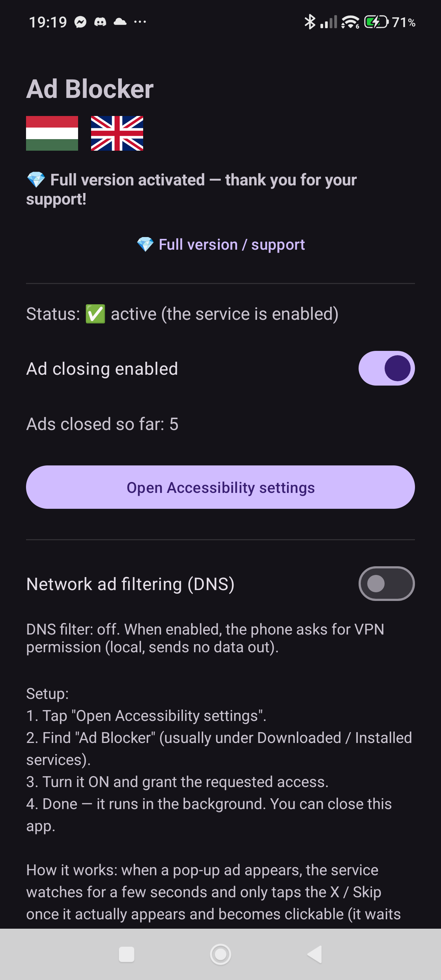Tap the diamond icon beside Full version activated
The image size is (441, 980).
(x=36, y=180)
